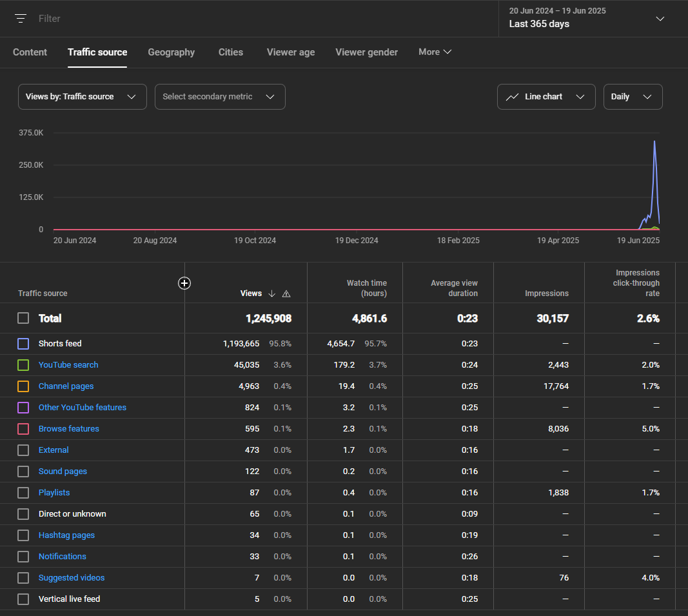Sort by Watch time (hours) column header
Viewport: 688px width, 616px height.
(367, 288)
